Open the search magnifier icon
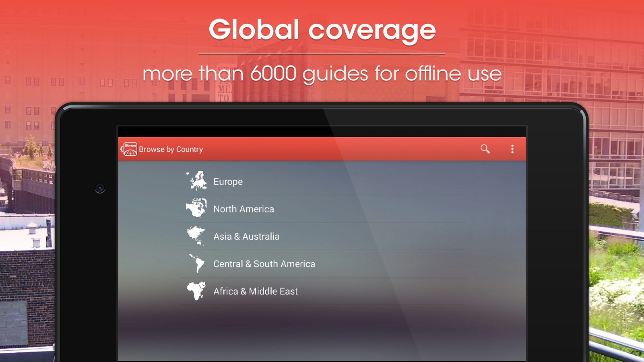 coord(485,149)
